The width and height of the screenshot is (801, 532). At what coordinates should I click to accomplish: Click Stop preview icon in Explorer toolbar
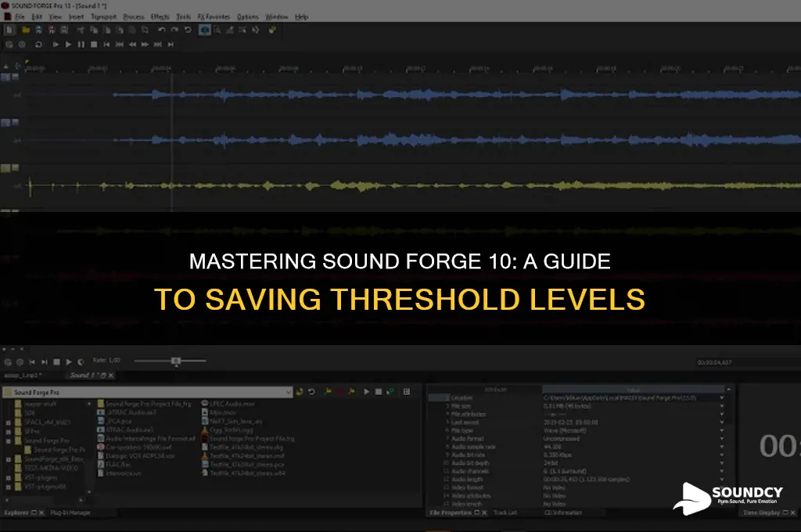379,392
